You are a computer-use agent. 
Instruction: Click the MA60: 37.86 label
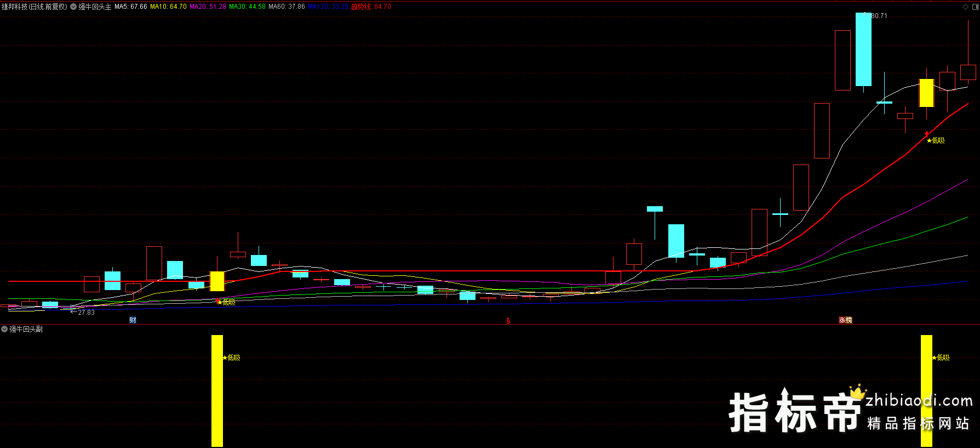286,7
